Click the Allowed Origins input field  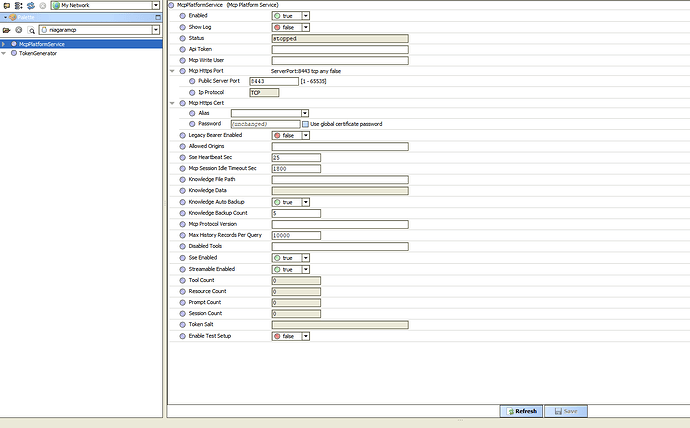point(340,146)
